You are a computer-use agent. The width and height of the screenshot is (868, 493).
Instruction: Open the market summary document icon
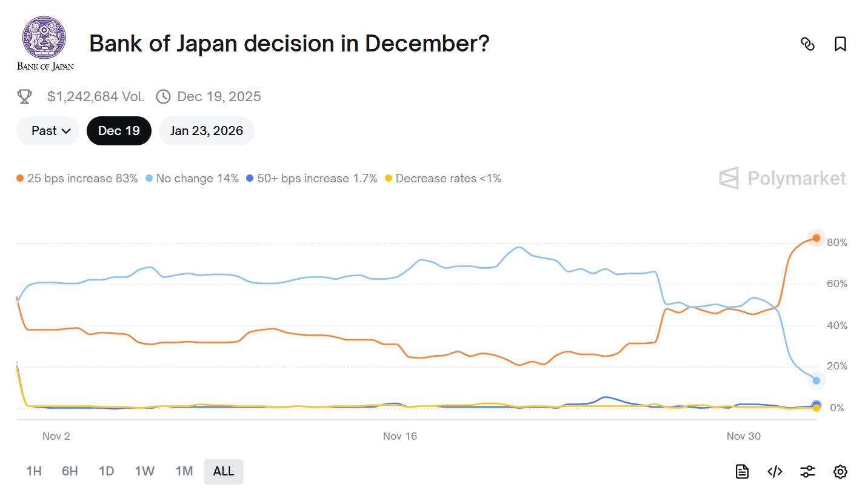[742, 471]
